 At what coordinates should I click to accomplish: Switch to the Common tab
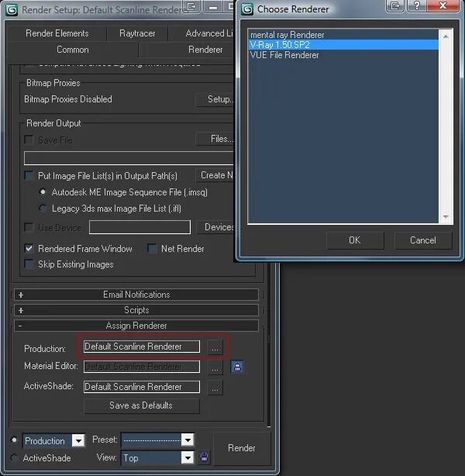[x=73, y=50]
